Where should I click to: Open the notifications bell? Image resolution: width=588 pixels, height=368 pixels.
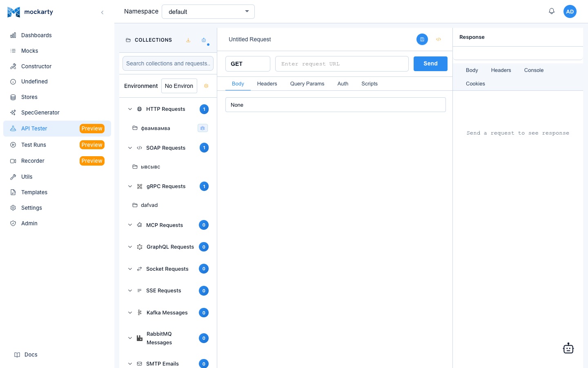552,11
